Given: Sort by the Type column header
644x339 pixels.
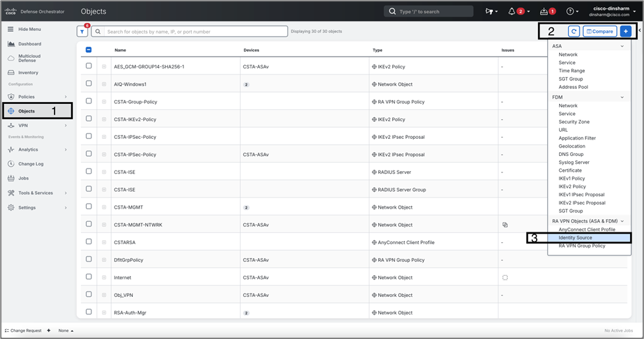Looking at the screenshot, I should pos(378,50).
